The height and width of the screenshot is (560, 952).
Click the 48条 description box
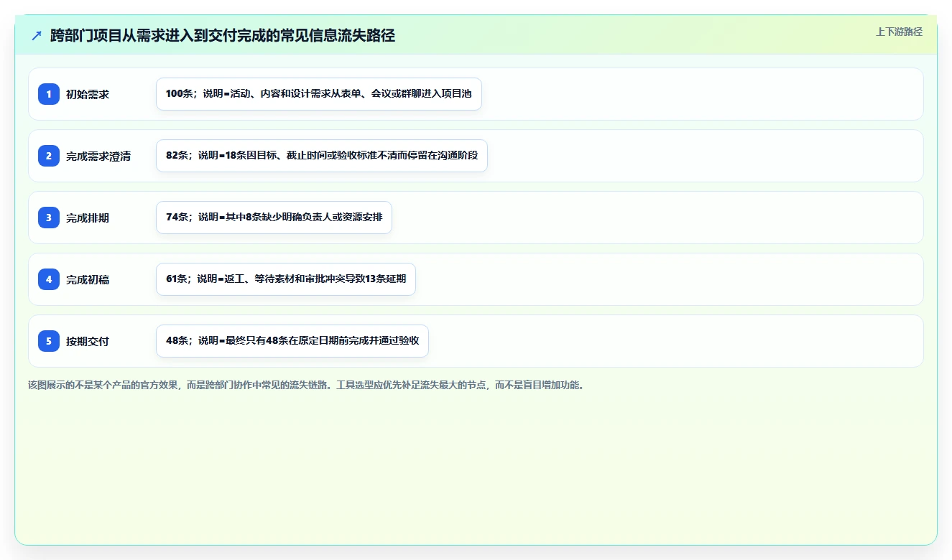[292, 341]
